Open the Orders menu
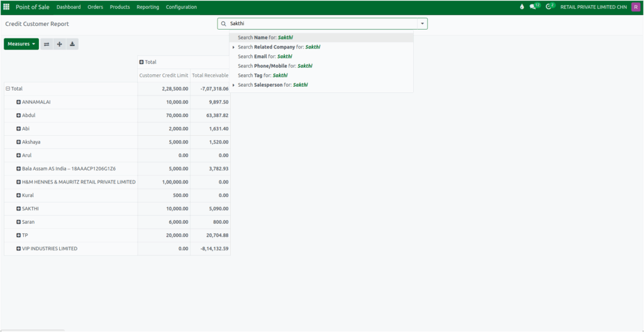Image resolution: width=644 pixels, height=332 pixels. pyautogui.click(x=96, y=7)
